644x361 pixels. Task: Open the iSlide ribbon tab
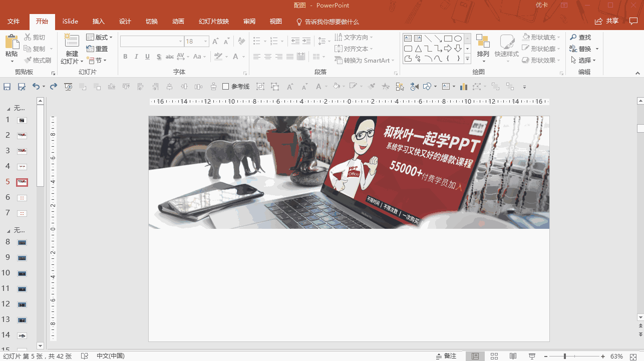(x=70, y=22)
